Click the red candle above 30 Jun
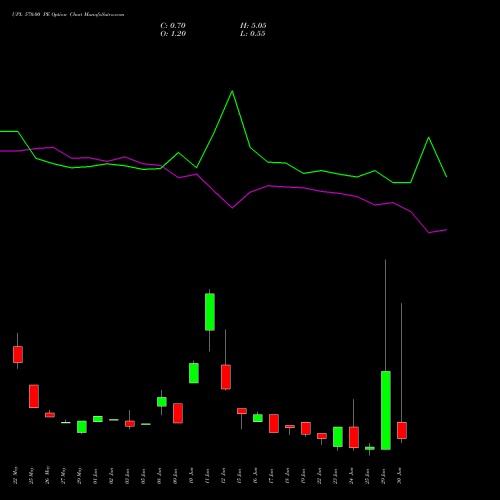Image resolution: width=500 pixels, height=500 pixels. 402,430
